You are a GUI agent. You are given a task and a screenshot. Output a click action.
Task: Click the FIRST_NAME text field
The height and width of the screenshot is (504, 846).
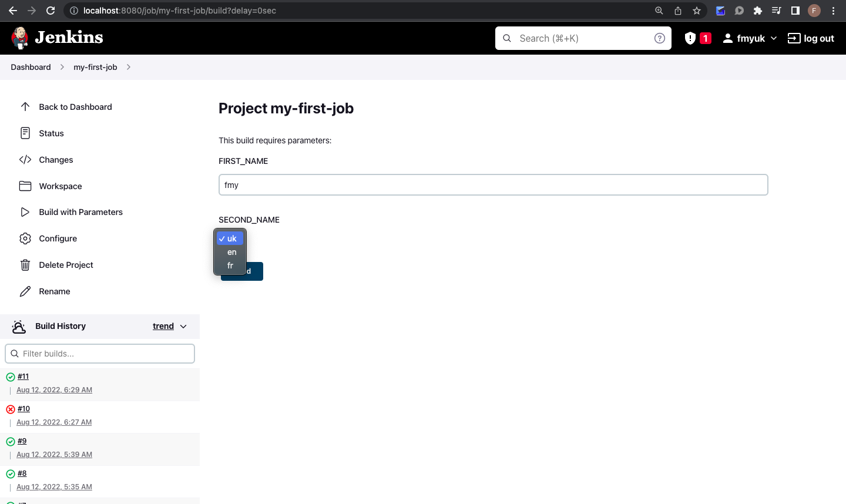coord(493,185)
